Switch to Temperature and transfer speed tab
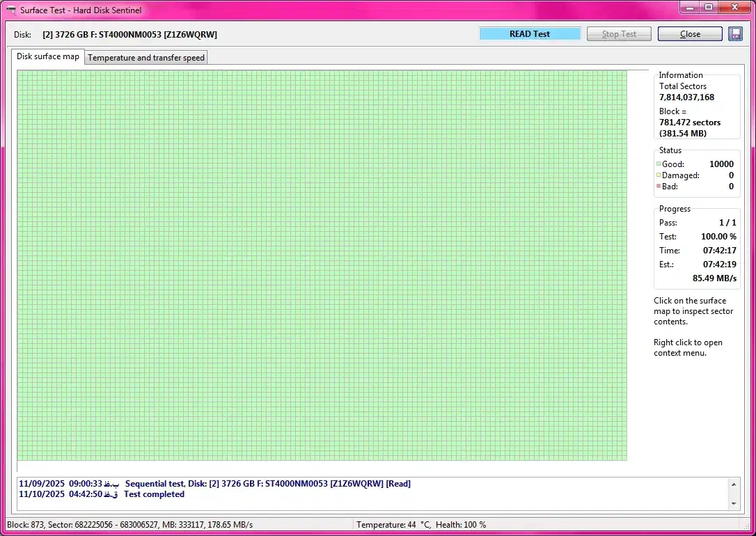This screenshot has width=756, height=536. pyautogui.click(x=146, y=58)
